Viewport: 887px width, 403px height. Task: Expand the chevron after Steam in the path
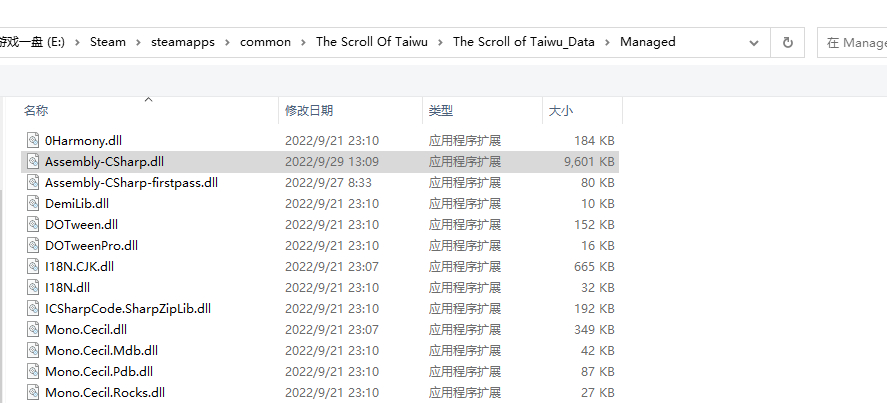[x=139, y=42]
